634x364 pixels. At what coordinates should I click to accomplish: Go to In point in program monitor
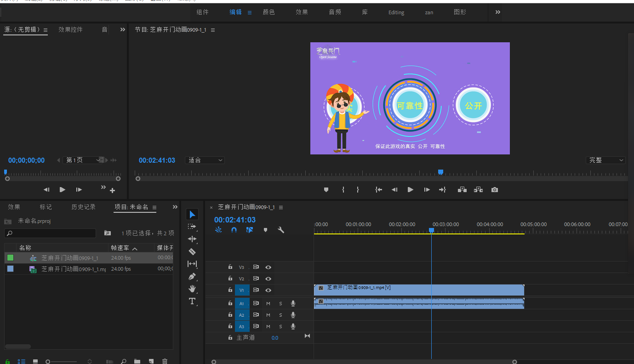coord(378,189)
